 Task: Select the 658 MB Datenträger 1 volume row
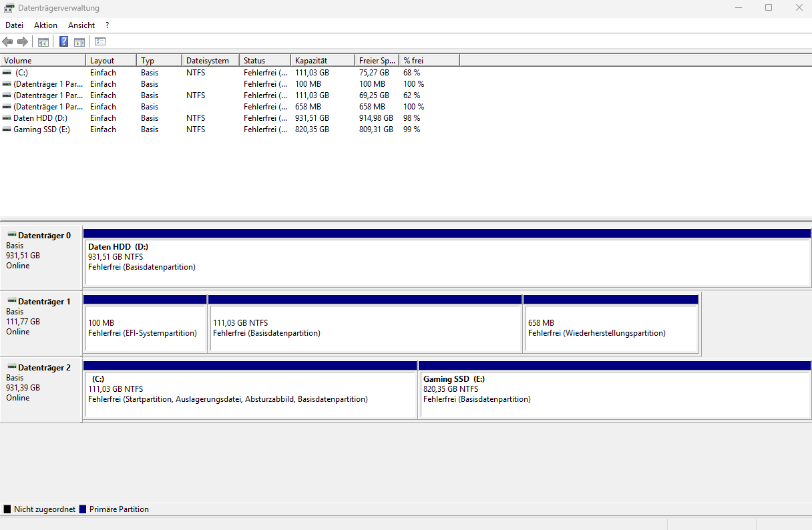pos(230,107)
